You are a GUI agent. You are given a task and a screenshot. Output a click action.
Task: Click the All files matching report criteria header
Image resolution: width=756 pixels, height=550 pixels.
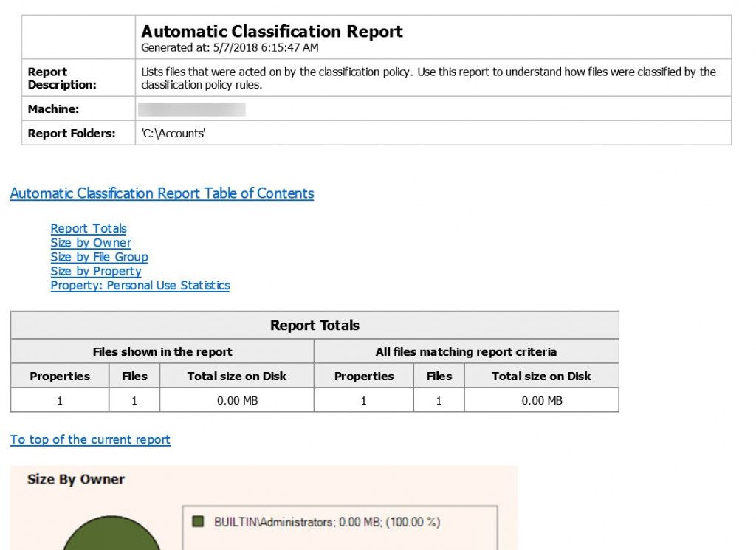tap(467, 352)
